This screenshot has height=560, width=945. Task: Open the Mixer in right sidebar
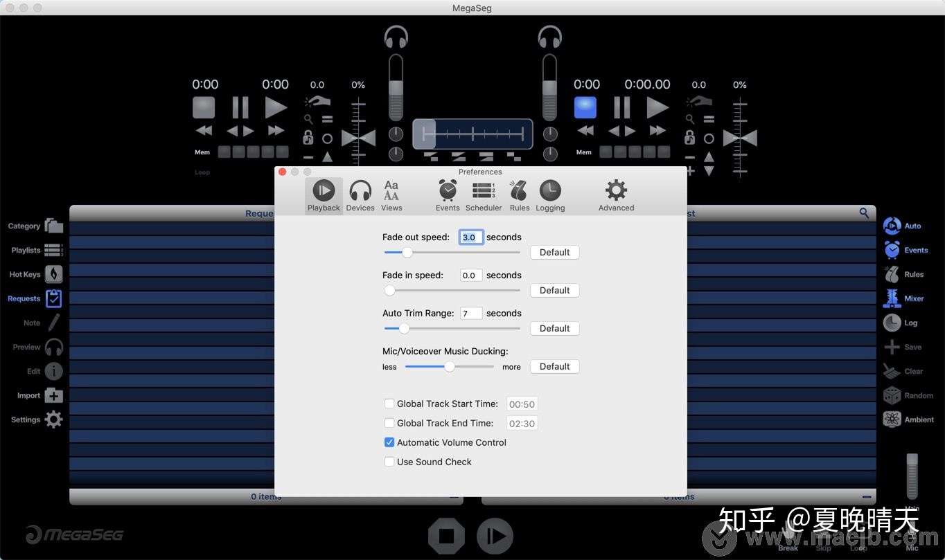tap(892, 298)
